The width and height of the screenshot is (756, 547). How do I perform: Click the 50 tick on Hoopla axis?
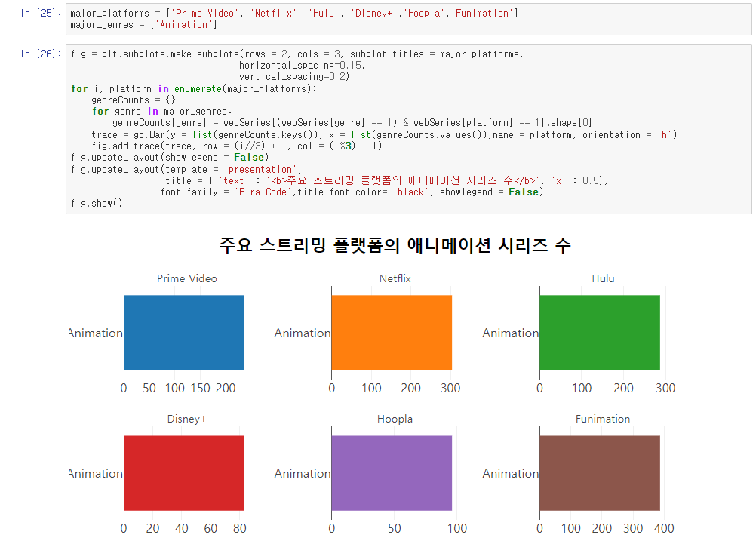(x=395, y=528)
